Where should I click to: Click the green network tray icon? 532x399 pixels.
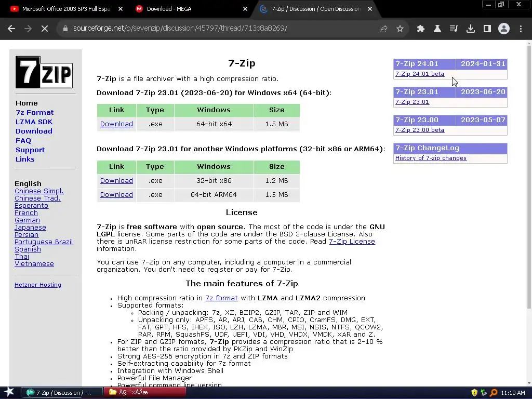(x=484, y=393)
